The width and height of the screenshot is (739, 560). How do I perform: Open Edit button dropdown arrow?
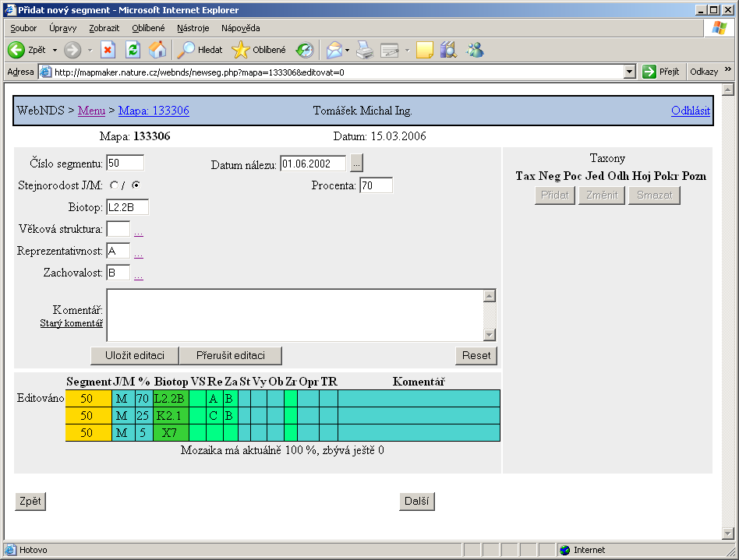coord(407,50)
